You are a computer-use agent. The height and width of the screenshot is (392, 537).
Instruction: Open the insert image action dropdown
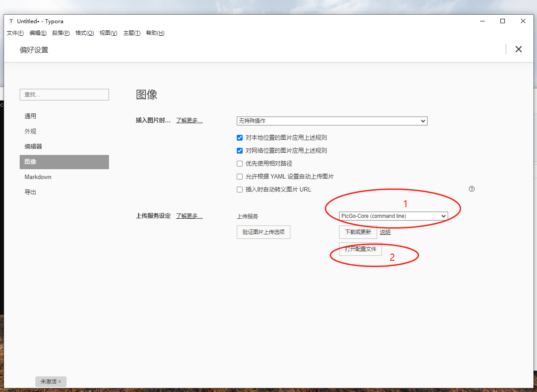point(332,121)
